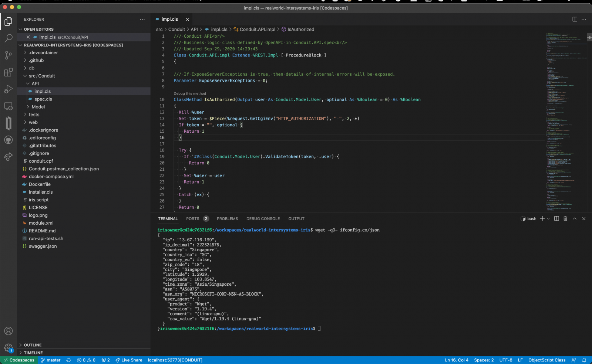Open the Source Control view
Image resolution: width=592 pixels, height=364 pixels.
[8, 55]
